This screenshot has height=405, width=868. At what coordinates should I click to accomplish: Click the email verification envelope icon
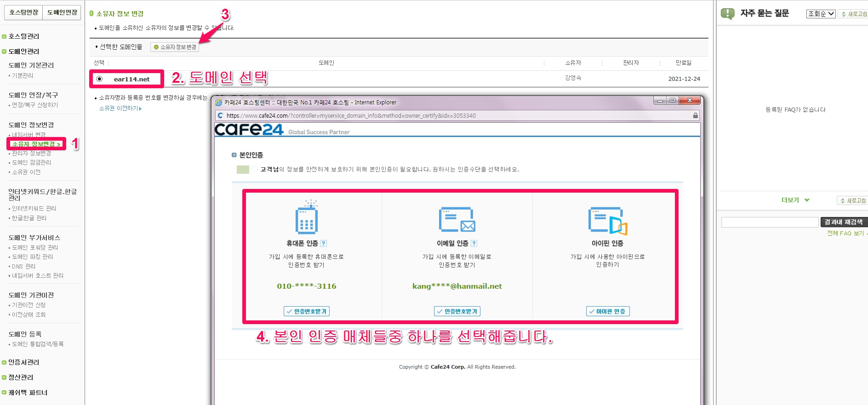pyautogui.click(x=457, y=220)
